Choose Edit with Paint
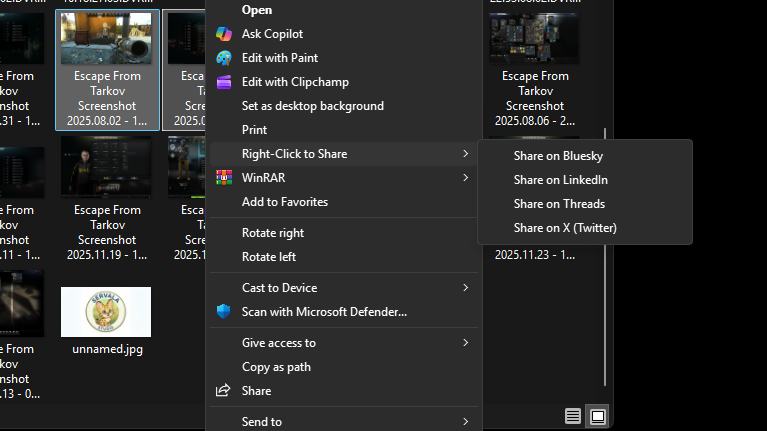Image resolution: width=767 pixels, height=431 pixels. [344, 58]
